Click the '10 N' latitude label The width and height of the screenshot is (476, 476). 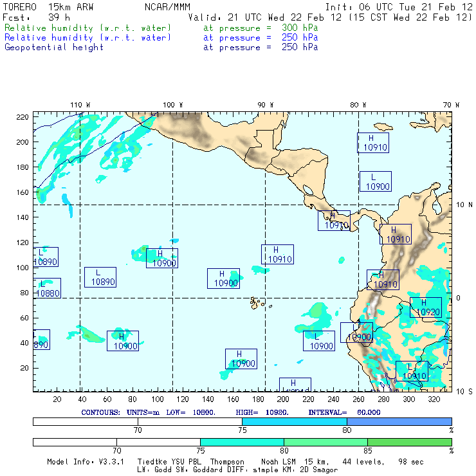coord(464,205)
